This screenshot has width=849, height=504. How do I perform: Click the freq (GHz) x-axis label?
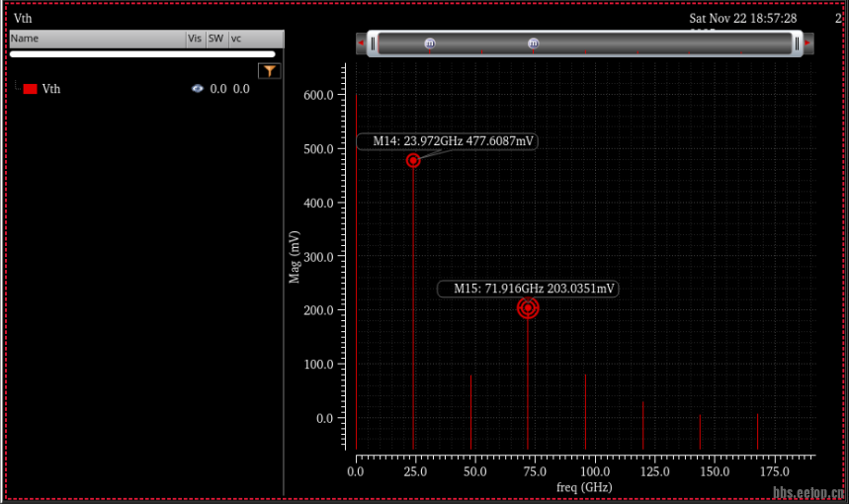(x=584, y=487)
